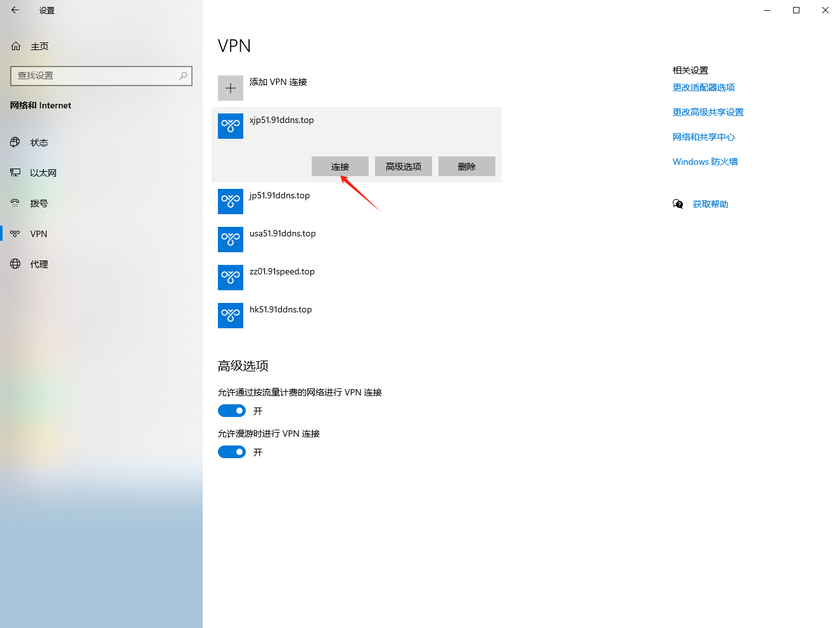The width and height of the screenshot is (840, 628).
Task: Select the zz01.91speed.top VPN icon
Action: pyautogui.click(x=231, y=278)
